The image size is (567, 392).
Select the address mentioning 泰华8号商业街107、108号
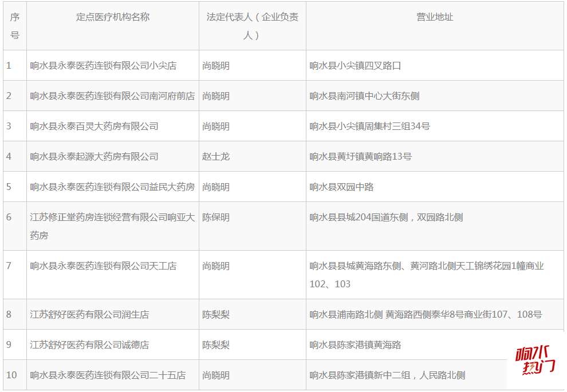[x=426, y=315]
